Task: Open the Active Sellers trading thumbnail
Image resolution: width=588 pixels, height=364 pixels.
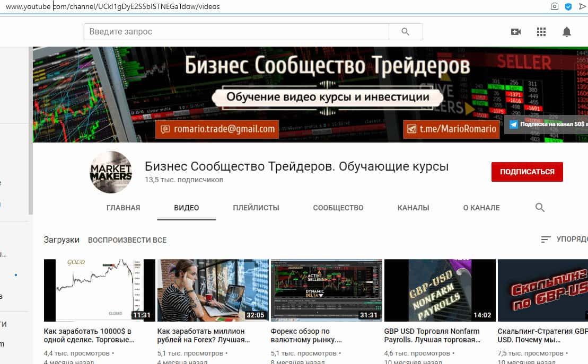Action: pyautogui.click(x=327, y=290)
